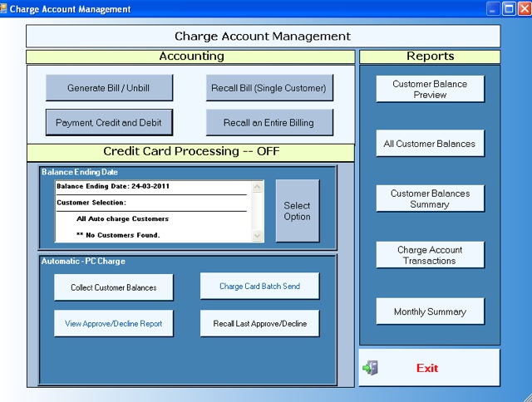Click Recall Bill (Single Customer) button
The width and height of the screenshot is (532, 402).
pyautogui.click(x=269, y=87)
